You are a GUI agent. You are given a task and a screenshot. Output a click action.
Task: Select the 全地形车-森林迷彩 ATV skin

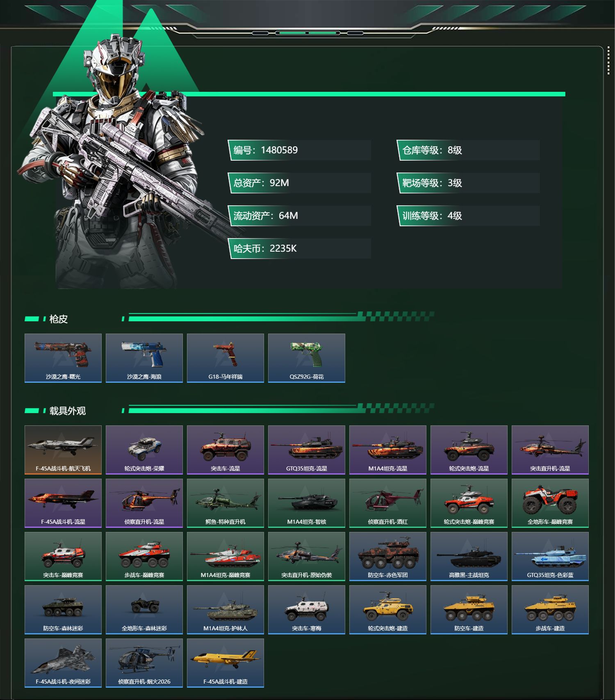pyautogui.click(x=144, y=610)
